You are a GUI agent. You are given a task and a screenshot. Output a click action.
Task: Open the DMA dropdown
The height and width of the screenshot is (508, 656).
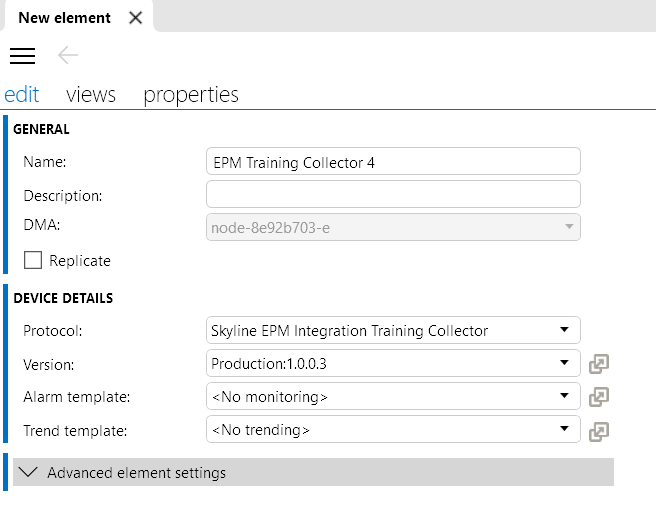click(393, 227)
